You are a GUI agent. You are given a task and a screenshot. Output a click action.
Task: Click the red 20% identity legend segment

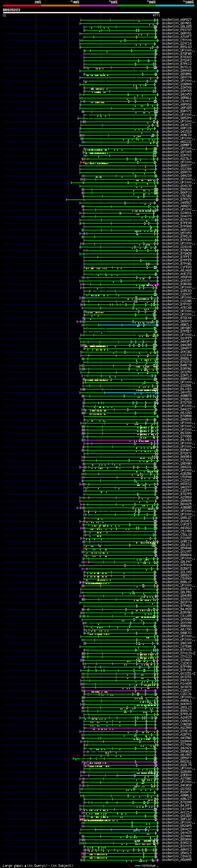pyautogui.click(x=22, y=6)
